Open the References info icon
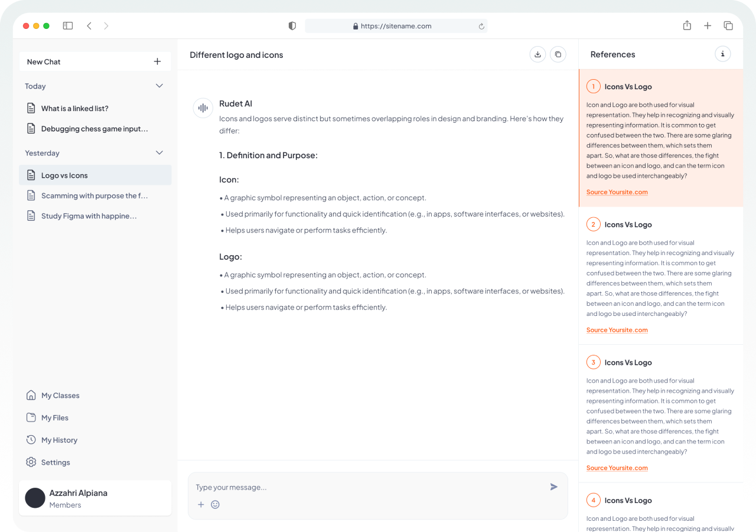The height and width of the screenshot is (532, 756). pos(722,54)
